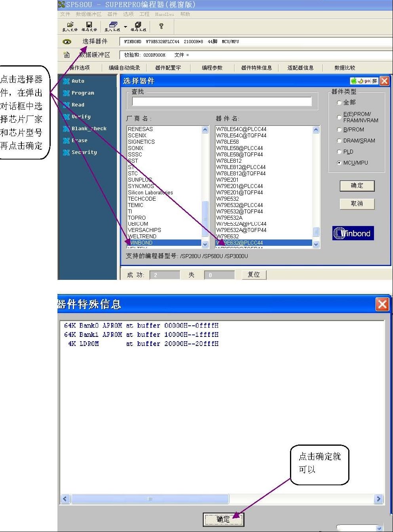
Task: Open the 器件 menu
Action: pyautogui.click(x=113, y=14)
